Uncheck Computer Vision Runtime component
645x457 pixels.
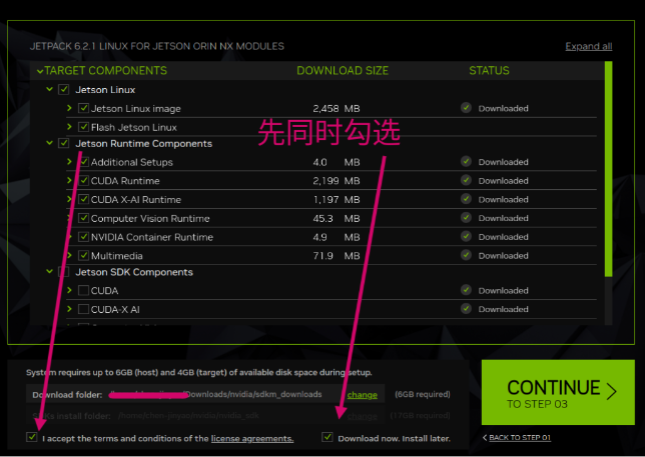pos(84,218)
